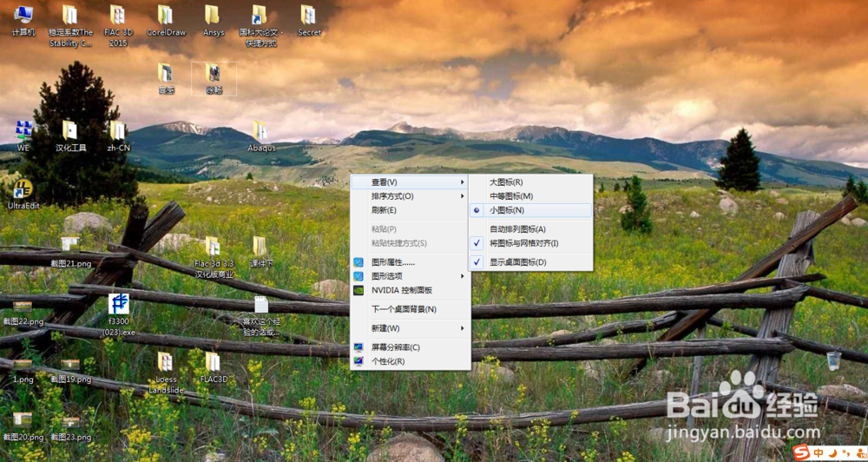Image resolution: width=868 pixels, height=462 pixels.
Task: Expand the 新建(W) submenu
Action: [411, 328]
